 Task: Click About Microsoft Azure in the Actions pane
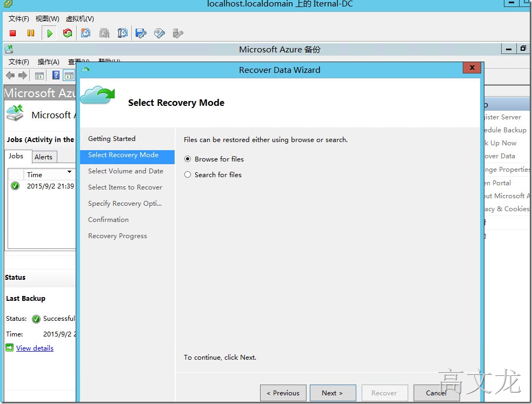[x=507, y=196]
